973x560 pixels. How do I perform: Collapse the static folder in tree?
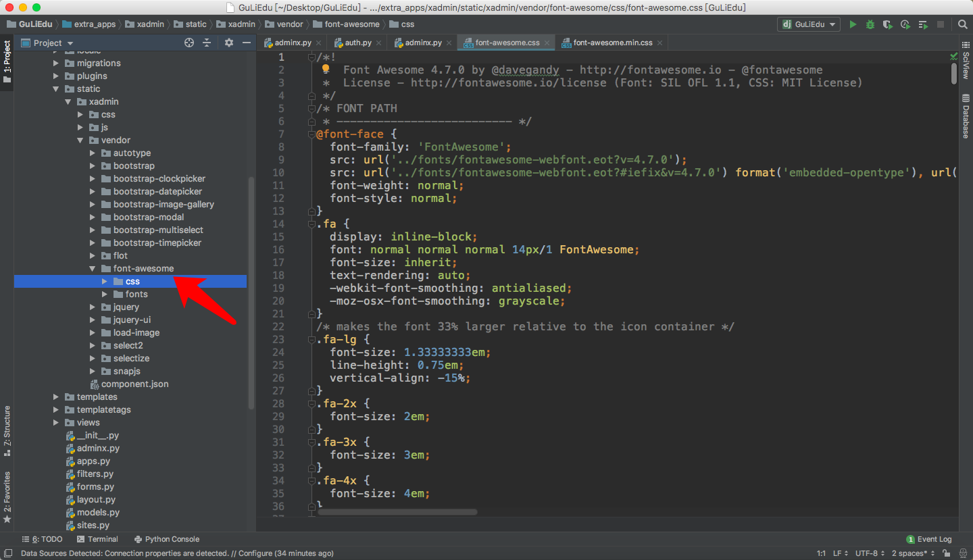click(x=56, y=88)
